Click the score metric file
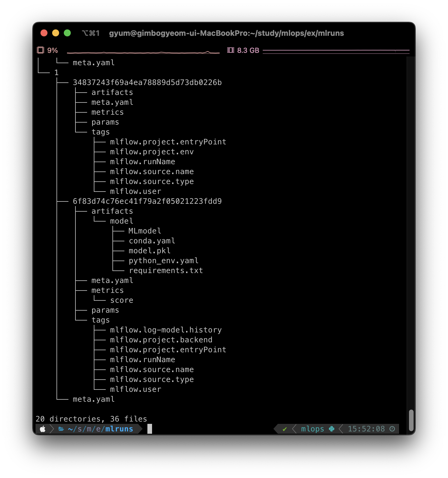 (122, 300)
